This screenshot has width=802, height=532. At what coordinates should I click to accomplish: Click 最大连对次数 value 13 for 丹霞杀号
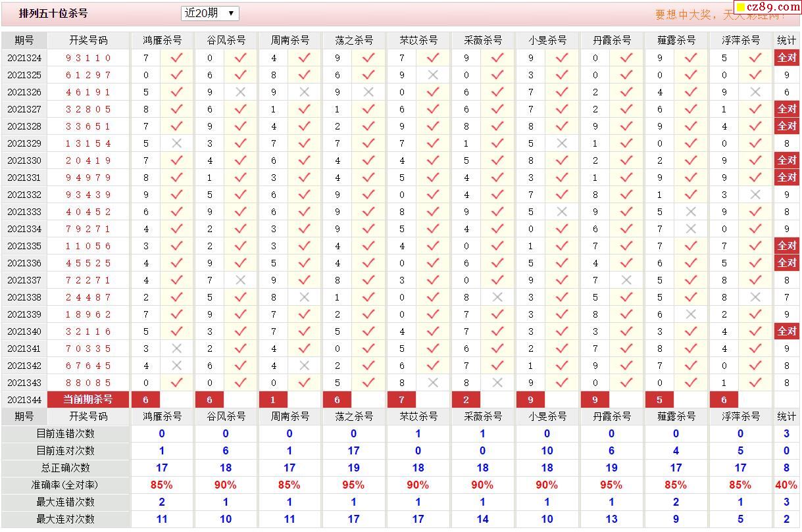click(x=611, y=520)
